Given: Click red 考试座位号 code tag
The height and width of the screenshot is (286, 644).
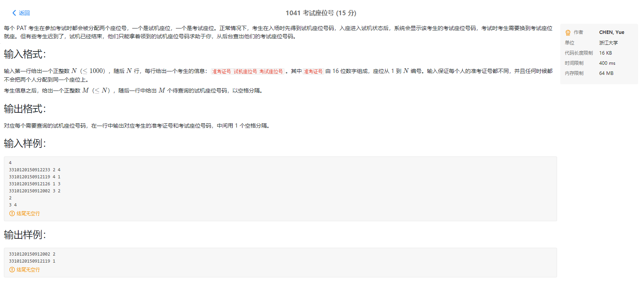Looking at the screenshot, I should point(271,71).
